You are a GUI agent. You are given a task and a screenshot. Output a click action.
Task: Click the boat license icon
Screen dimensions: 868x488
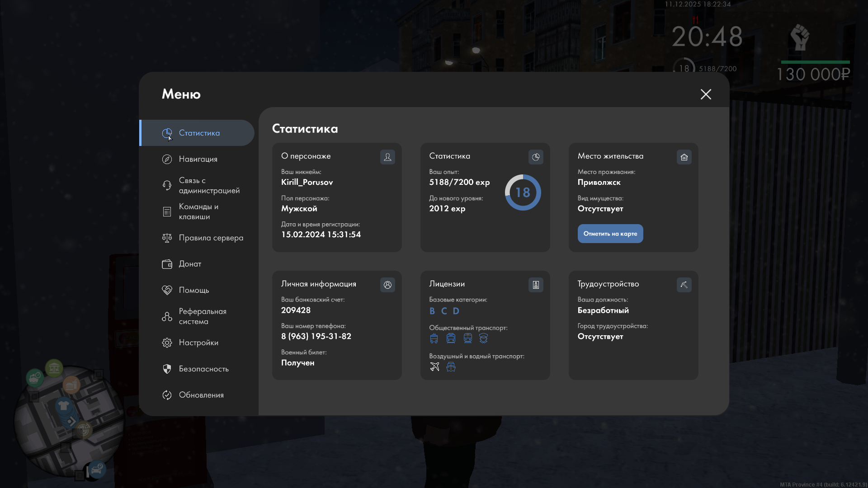coord(451,366)
